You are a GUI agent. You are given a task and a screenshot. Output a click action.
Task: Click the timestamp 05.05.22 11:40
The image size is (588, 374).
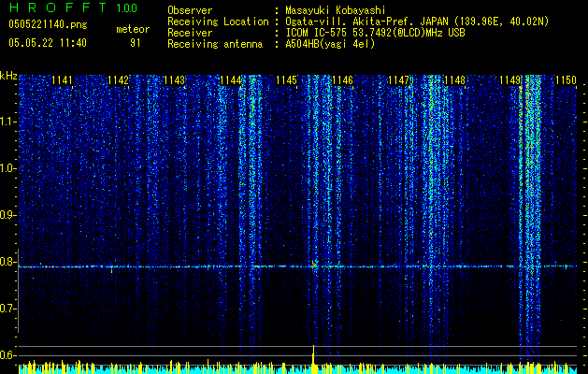click(x=48, y=43)
